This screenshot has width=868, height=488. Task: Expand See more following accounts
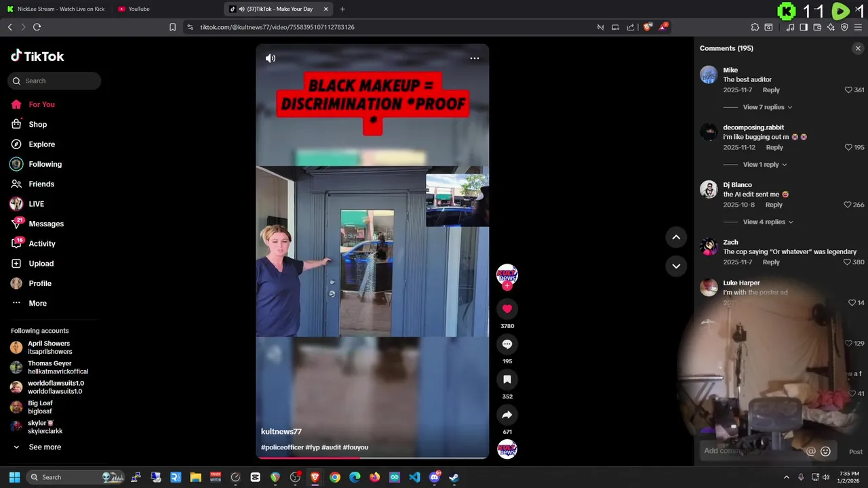pyautogui.click(x=45, y=447)
